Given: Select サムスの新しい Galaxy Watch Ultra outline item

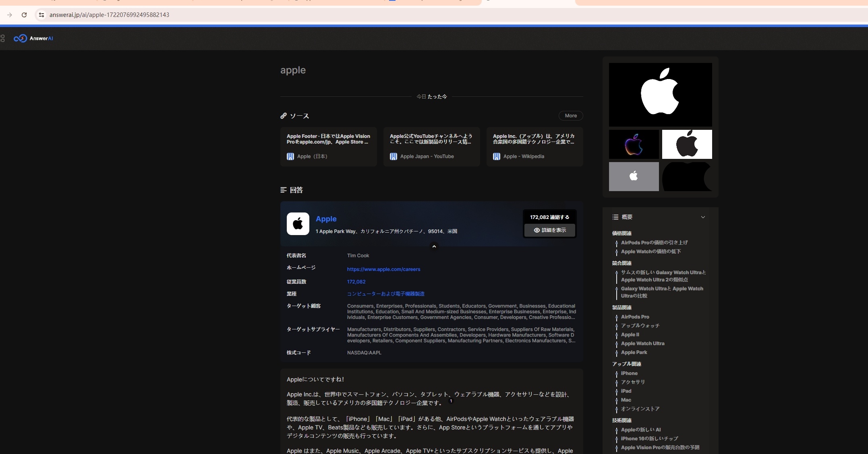Looking at the screenshot, I should tap(663, 276).
